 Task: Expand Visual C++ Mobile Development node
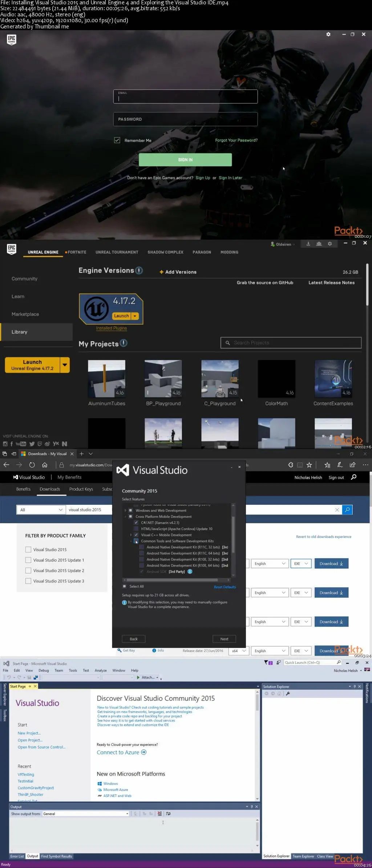click(x=131, y=535)
